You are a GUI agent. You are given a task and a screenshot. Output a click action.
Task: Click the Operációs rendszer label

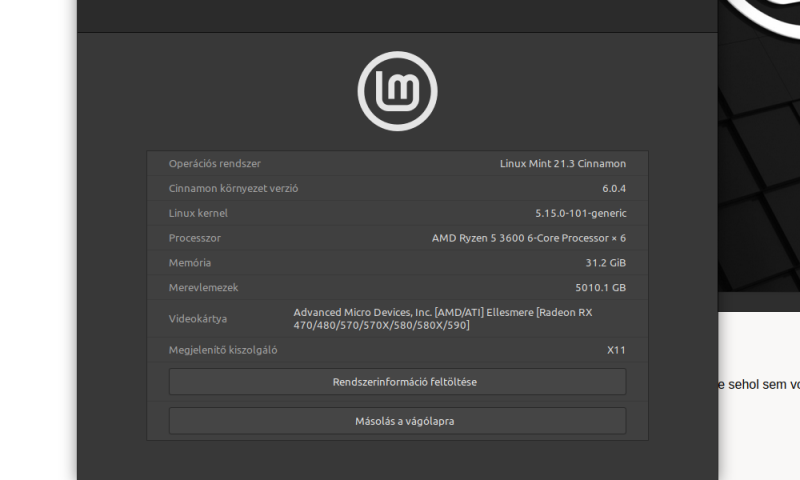[215, 164]
